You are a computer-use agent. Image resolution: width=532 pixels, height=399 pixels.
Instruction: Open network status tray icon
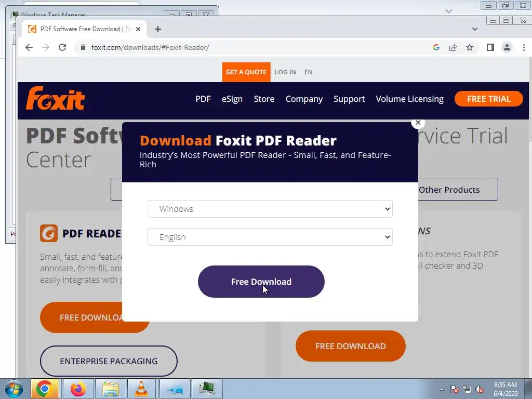click(x=467, y=390)
